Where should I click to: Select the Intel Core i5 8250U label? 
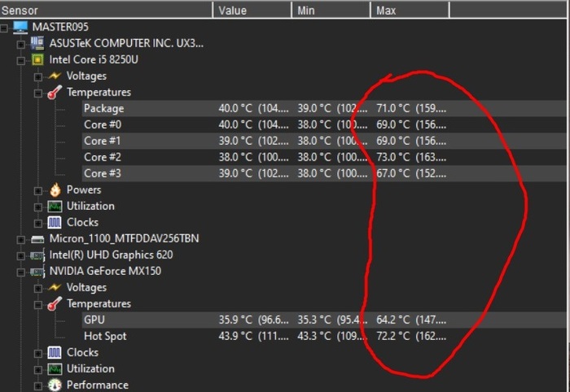point(94,59)
